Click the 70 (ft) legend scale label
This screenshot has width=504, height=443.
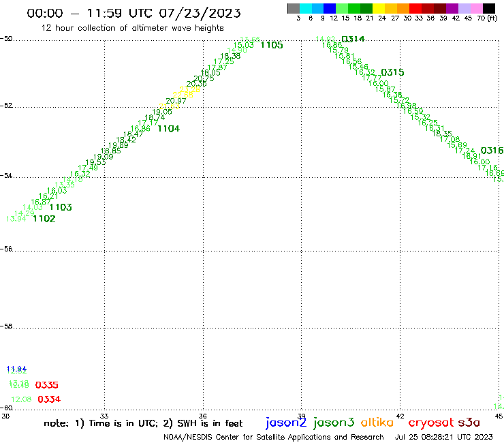click(x=487, y=18)
